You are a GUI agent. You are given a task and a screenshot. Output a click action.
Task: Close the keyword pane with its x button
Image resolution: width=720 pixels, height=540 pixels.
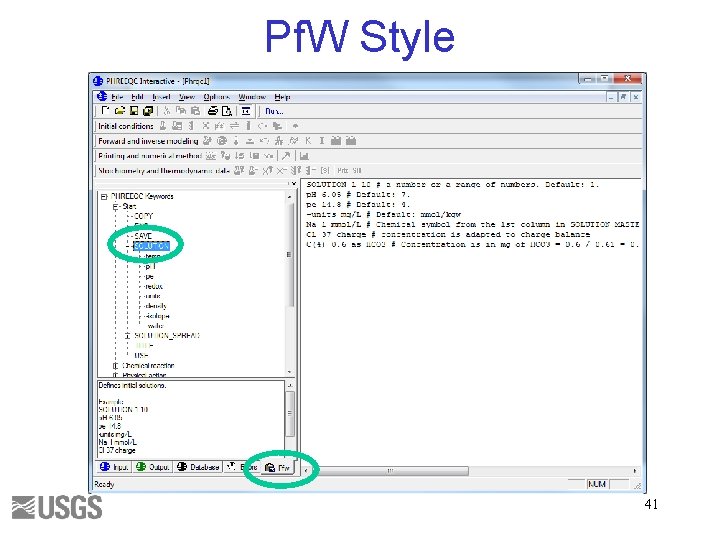pyautogui.click(x=293, y=184)
